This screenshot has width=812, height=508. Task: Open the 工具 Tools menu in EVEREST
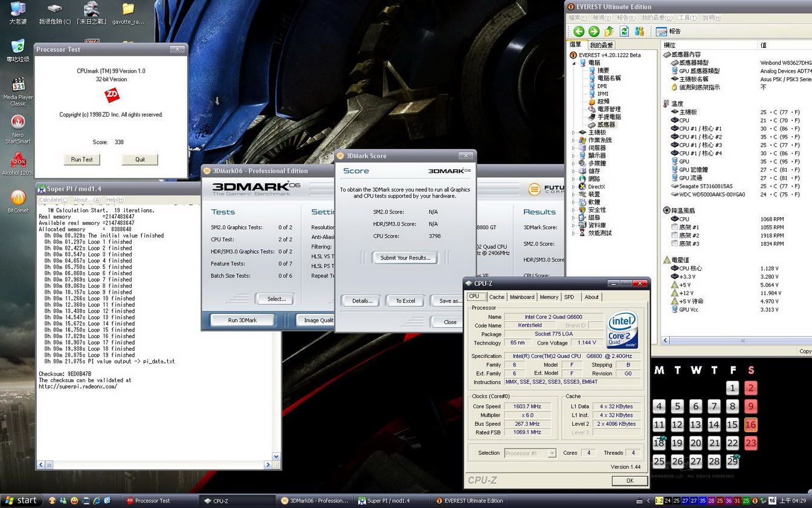pos(688,18)
